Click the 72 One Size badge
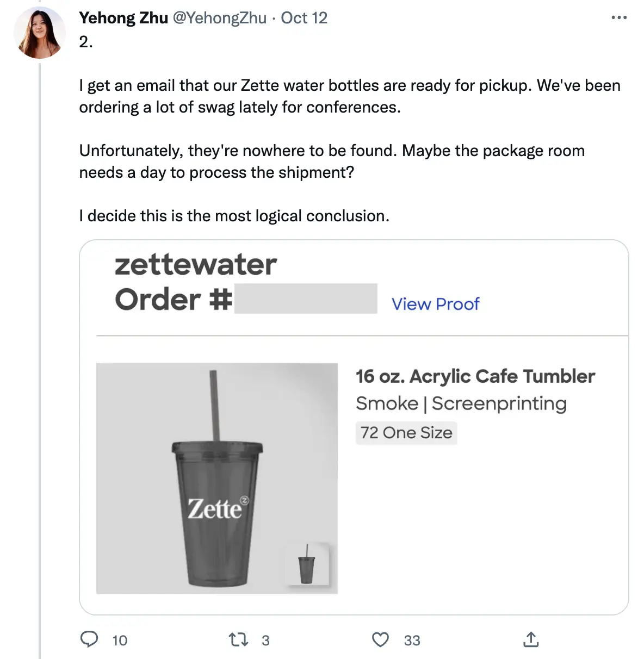The width and height of the screenshot is (644, 659). [406, 433]
